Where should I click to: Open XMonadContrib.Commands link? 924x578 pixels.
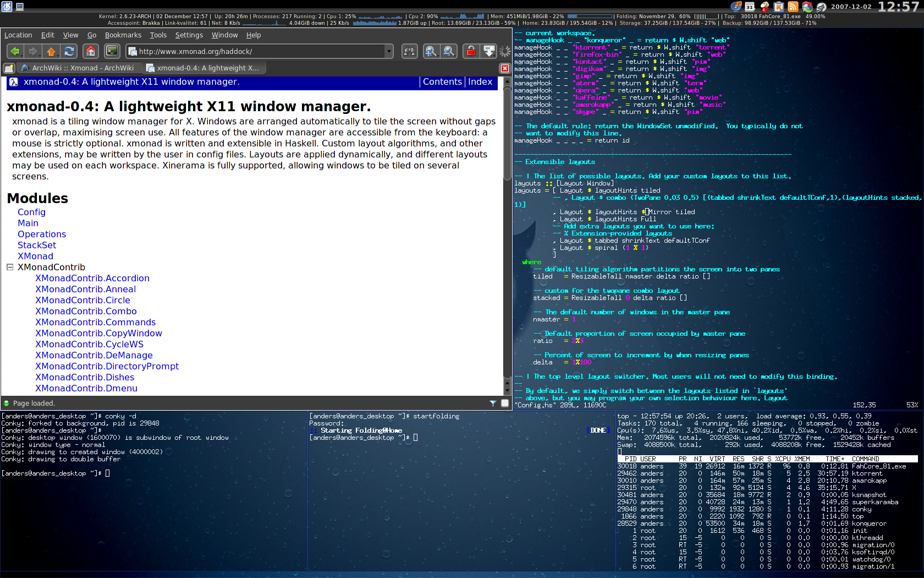pos(95,322)
